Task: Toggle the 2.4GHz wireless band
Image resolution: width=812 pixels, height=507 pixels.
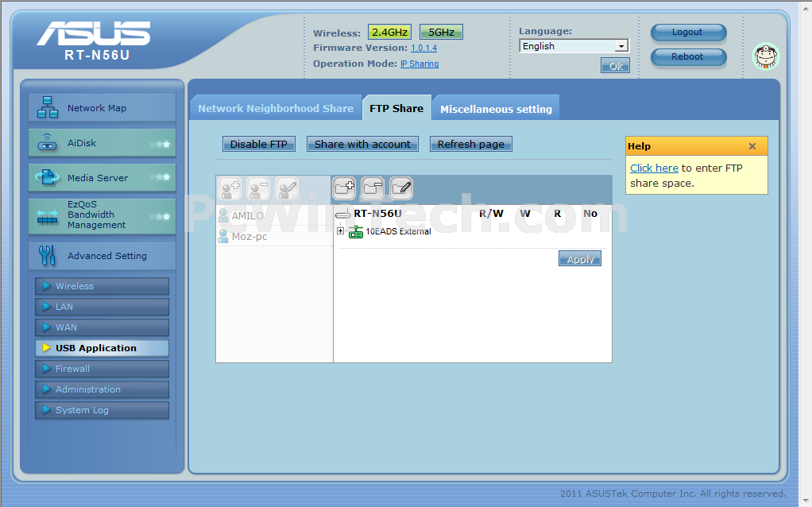Action: [x=389, y=32]
